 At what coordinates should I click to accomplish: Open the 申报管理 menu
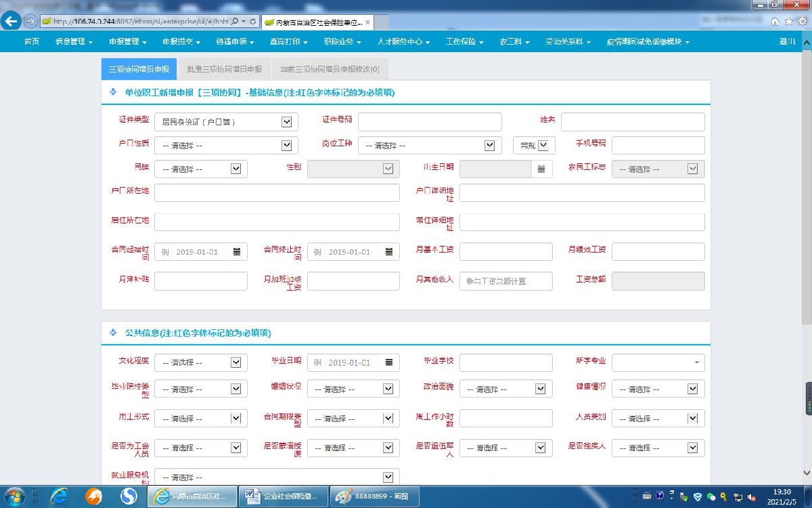[x=127, y=42]
